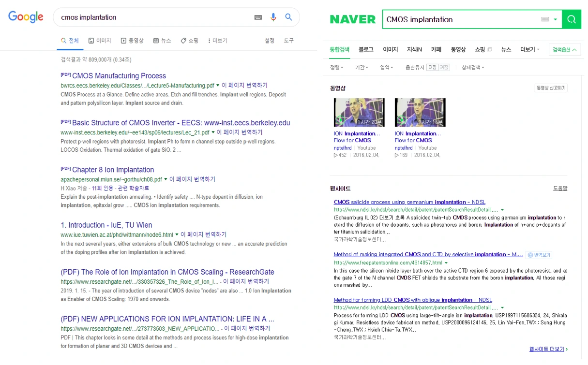Click the Naver search input field
This screenshot has width=588, height=365.
coord(460,19)
